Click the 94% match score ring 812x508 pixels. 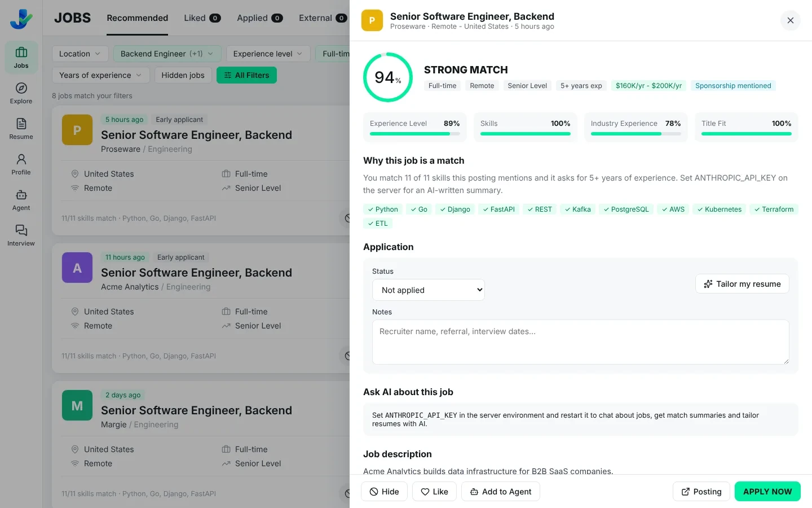point(388,77)
